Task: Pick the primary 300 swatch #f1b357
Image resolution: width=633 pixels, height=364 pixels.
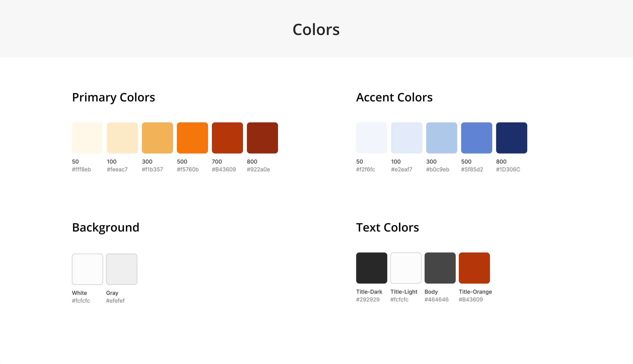Action: click(157, 138)
